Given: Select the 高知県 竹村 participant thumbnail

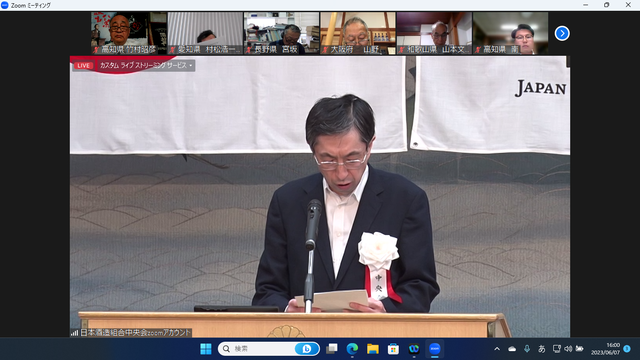Looking at the screenshot, I should pyautogui.click(x=129, y=33).
